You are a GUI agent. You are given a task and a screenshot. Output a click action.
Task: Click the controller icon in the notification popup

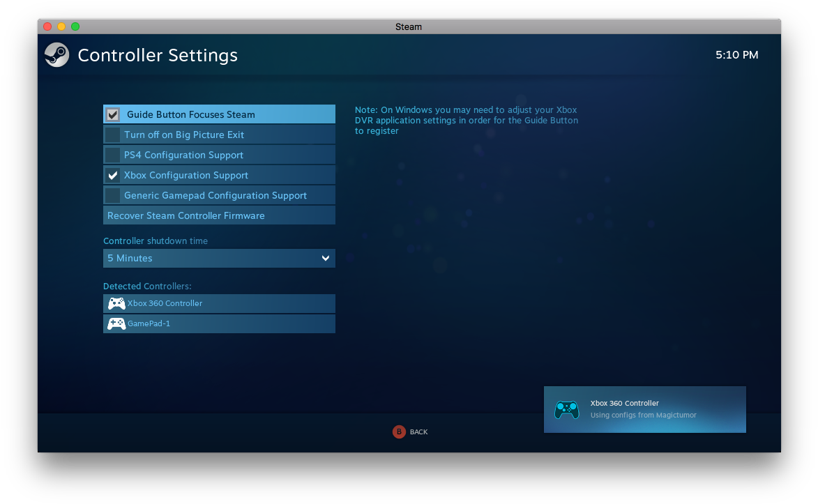click(566, 410)
